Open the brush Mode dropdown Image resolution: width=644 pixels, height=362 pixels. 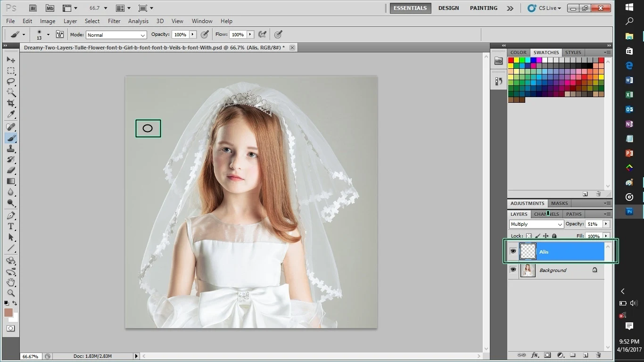pos(116,35)
